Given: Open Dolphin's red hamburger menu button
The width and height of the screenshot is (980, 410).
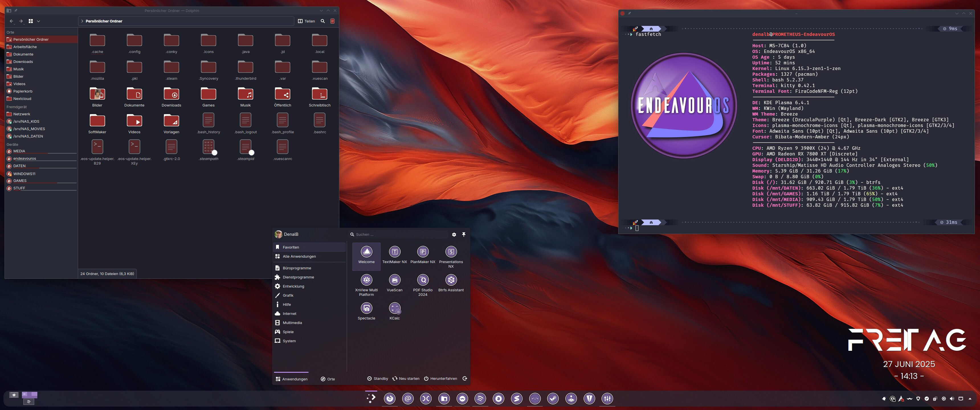Looking at the screenshot, I should (x=332, y=21).
